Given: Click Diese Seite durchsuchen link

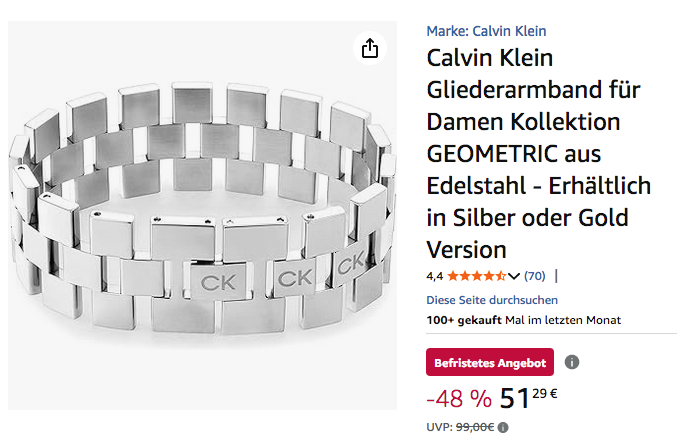Looking at the screenshot, I should [x=492, y=300].
